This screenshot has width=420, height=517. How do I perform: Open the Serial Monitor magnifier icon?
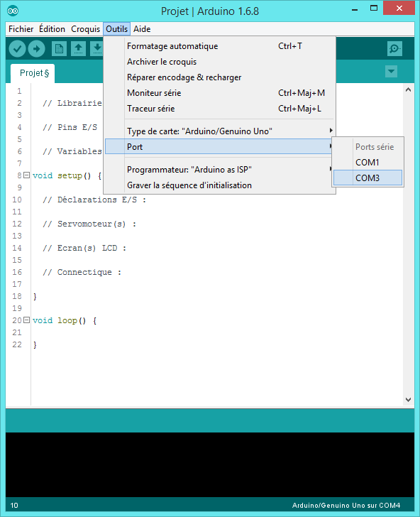(394, 49)
